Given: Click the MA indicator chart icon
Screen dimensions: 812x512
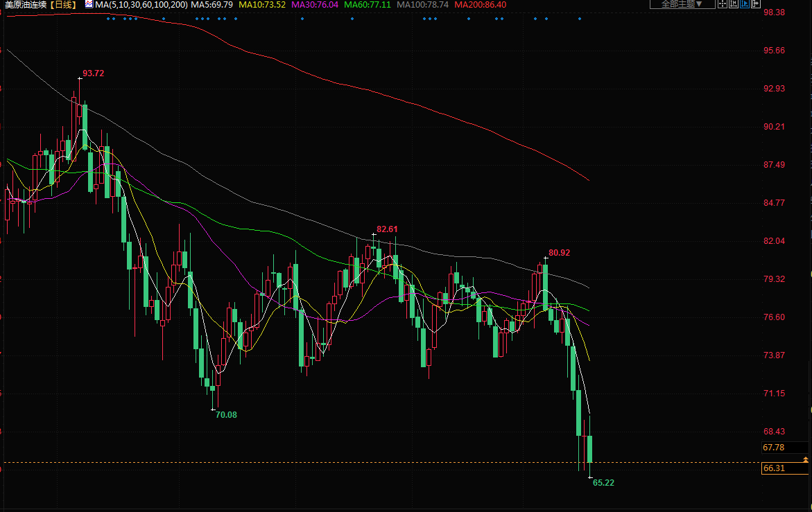Looking at the screenshot, I should point(89,4).
